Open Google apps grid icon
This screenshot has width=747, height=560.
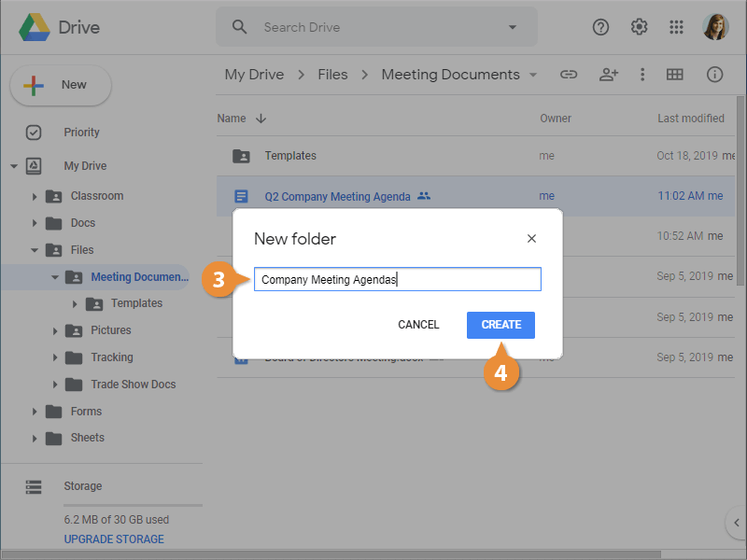(x=677, y=27)
